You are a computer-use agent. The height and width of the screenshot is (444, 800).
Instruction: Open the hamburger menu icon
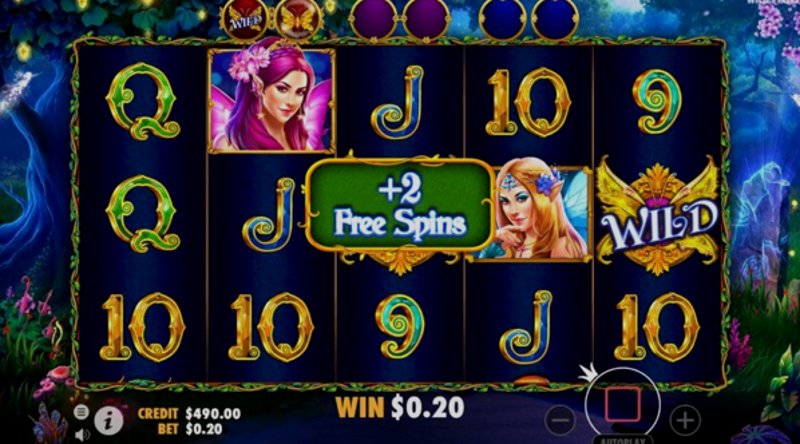coord(81,411)
